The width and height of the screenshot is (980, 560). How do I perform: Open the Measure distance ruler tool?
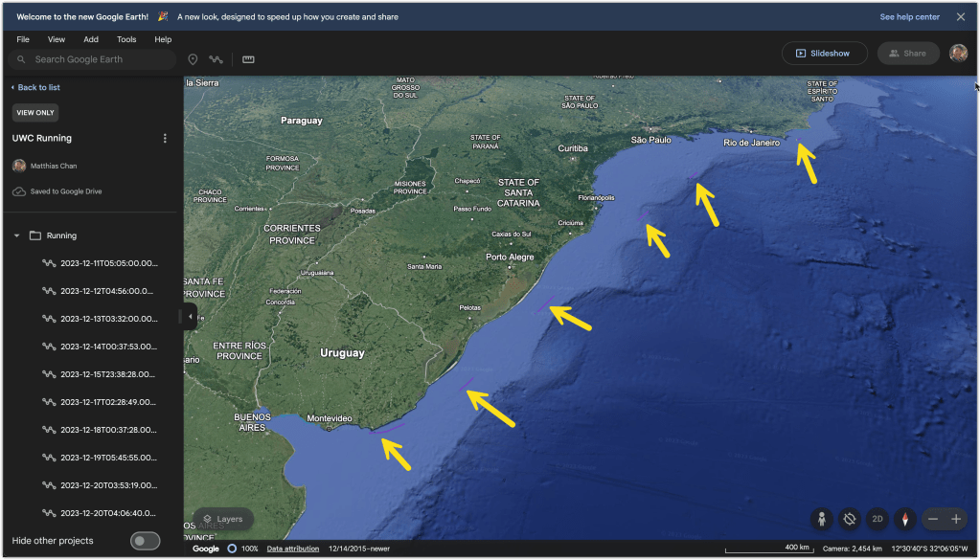point(248,59)
